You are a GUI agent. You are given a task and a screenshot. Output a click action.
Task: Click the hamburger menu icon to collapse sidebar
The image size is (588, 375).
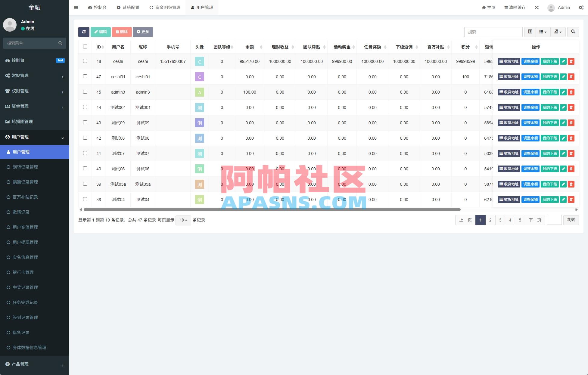pyautogui.click(x=76, y=7)
